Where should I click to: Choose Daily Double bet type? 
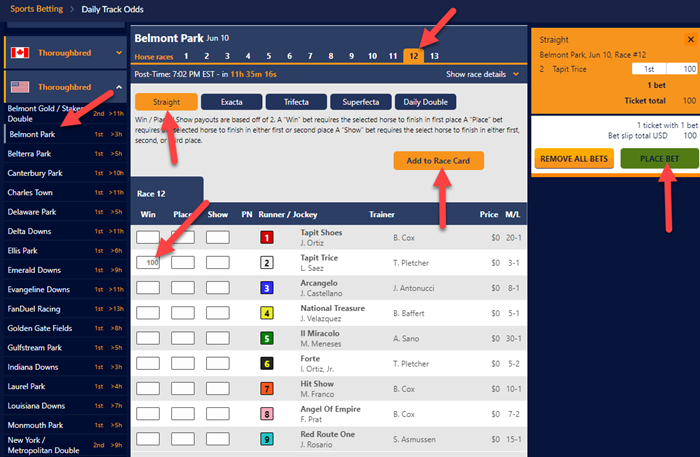pyautogui.click(x=425, y=102)
